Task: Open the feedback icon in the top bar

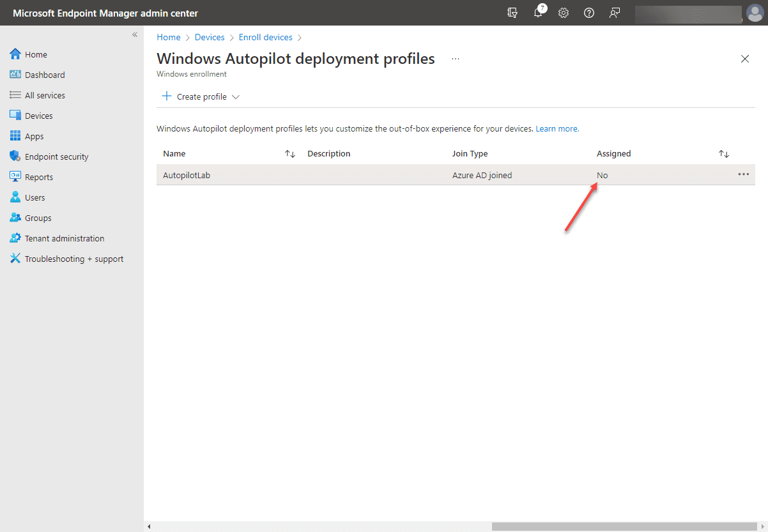Action: (x=614, y=13)
